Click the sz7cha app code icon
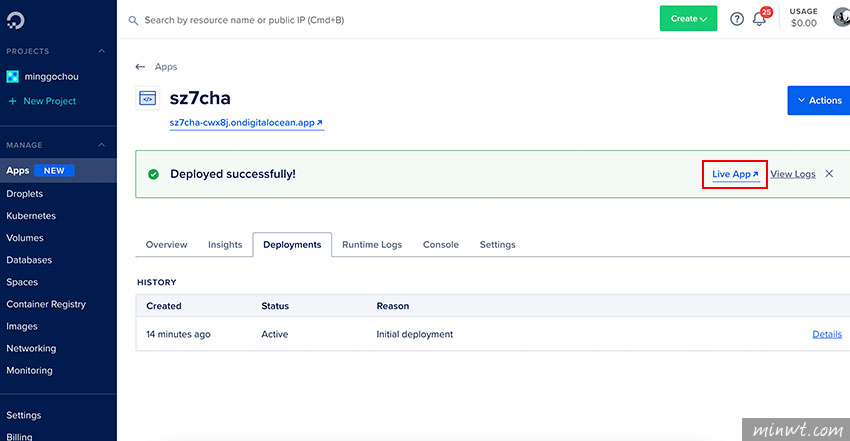850x441 pixels. tap(147, 98)
